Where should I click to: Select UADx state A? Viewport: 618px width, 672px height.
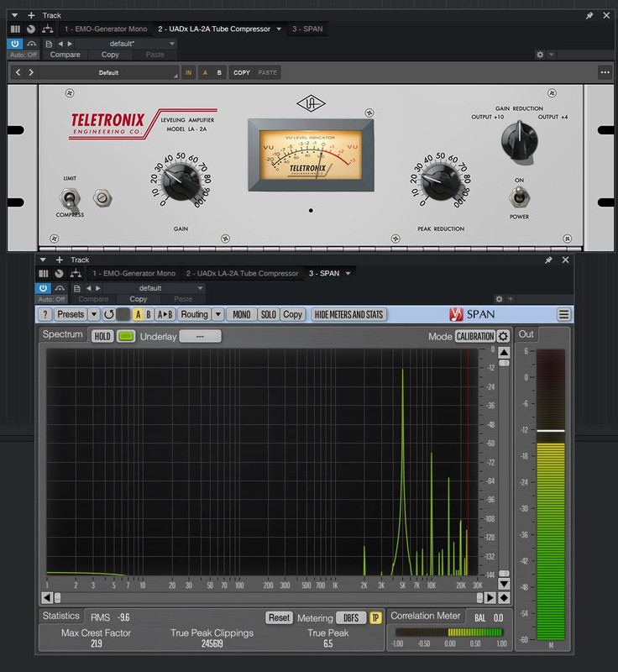pos(205,73)
